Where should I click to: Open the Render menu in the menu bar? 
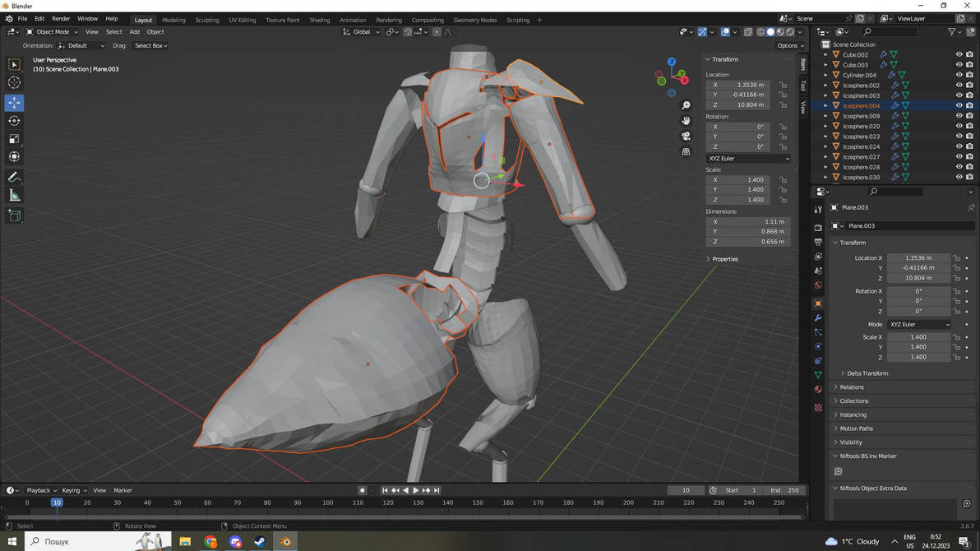[x=60, y=18]
